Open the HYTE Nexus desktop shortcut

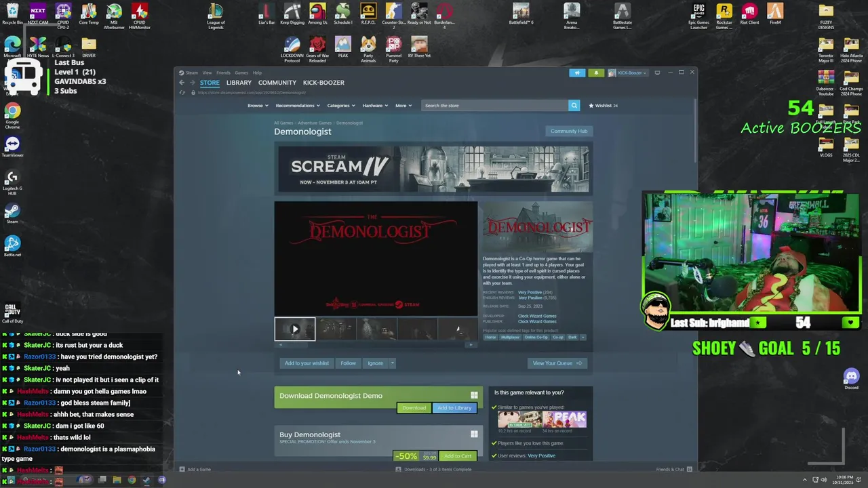pyautogui.click(x=38, y=47)
